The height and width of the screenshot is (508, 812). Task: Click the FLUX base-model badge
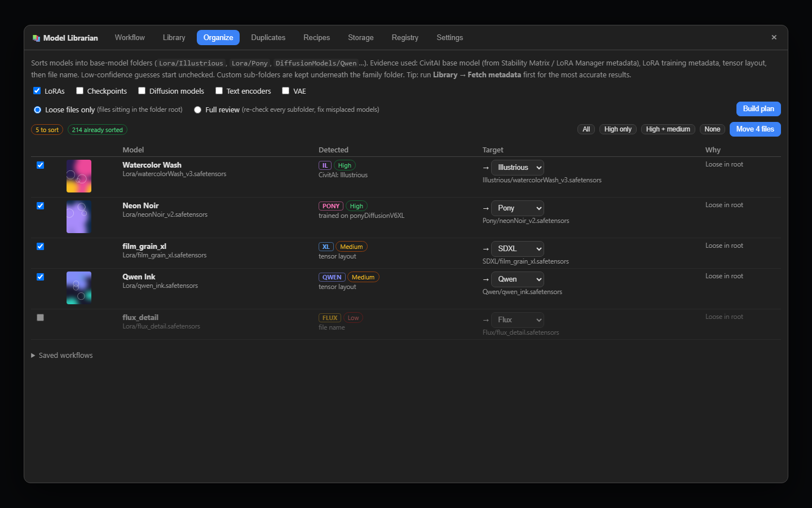pos(330,318)
